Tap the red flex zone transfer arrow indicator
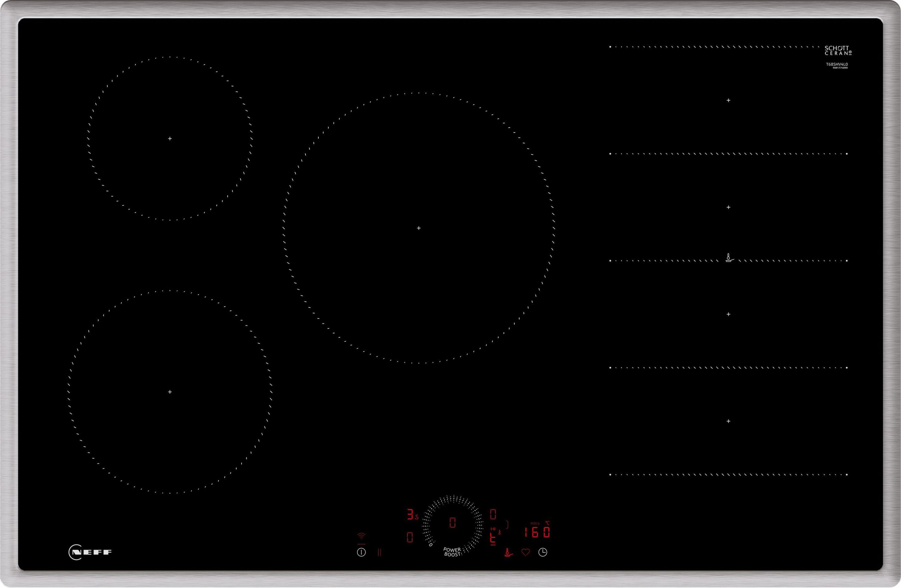This screenshot has height=588, width=901. pos(493,529)
